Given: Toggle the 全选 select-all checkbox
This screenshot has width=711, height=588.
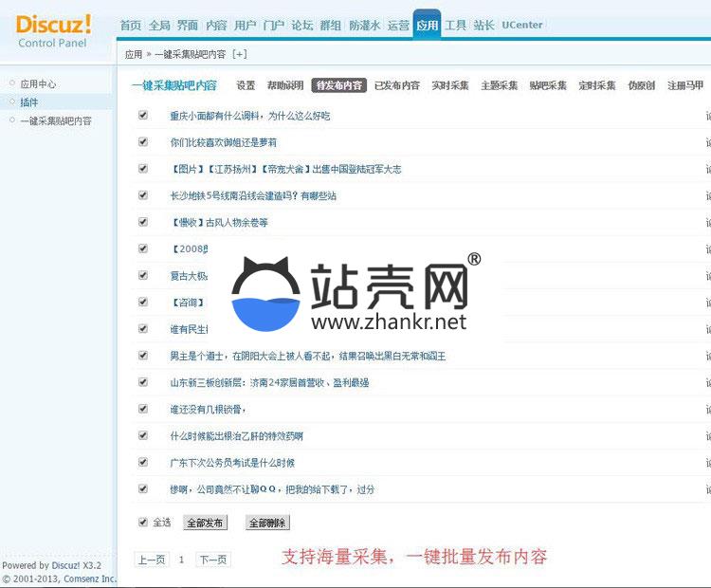Looking at the screenshot, I should pos(143,522).
